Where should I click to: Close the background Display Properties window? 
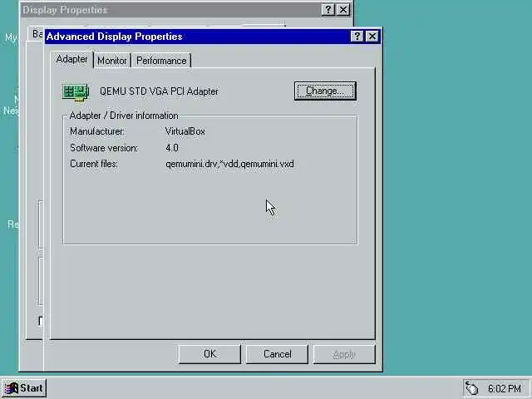click(343, 10)
